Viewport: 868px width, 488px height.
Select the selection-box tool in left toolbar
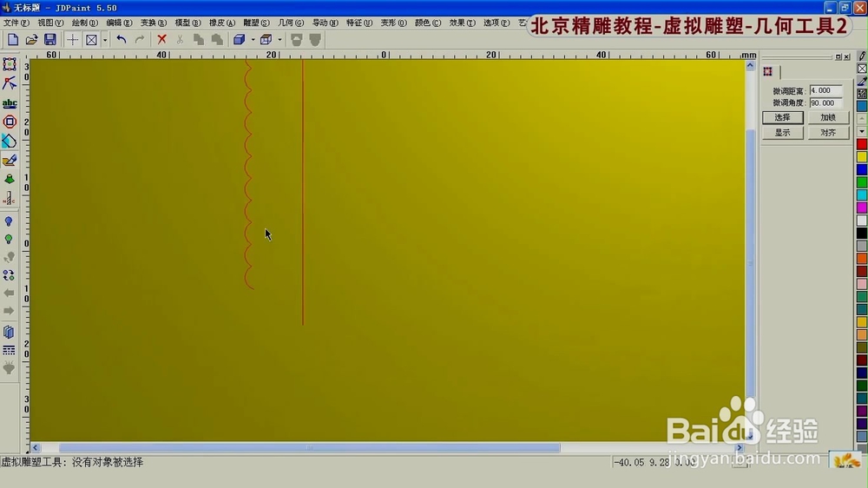[x=10, y=64]
